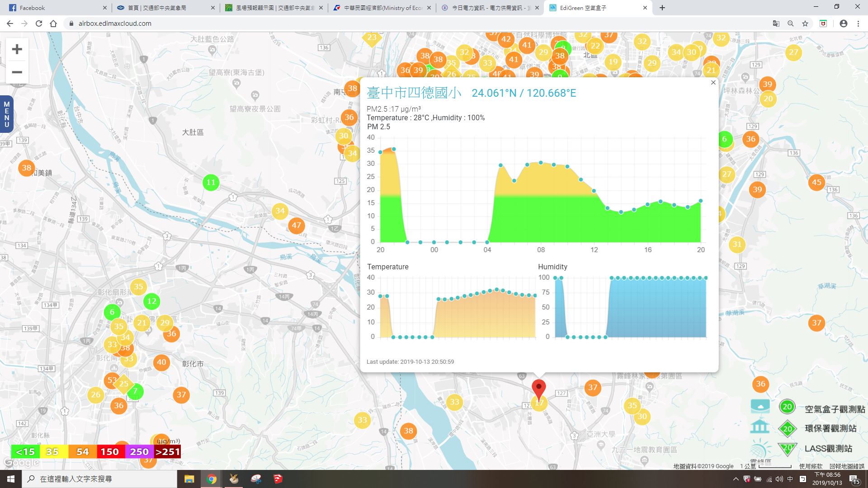Click the government building legend icon
Viewport: 868px width, 488px height.
tap(759, 427)
